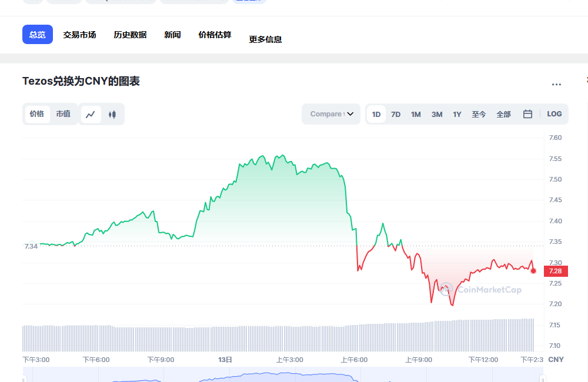This screenshot has width=588, height=382.
Task: Select the 3M time range
Action: point(437,115)
